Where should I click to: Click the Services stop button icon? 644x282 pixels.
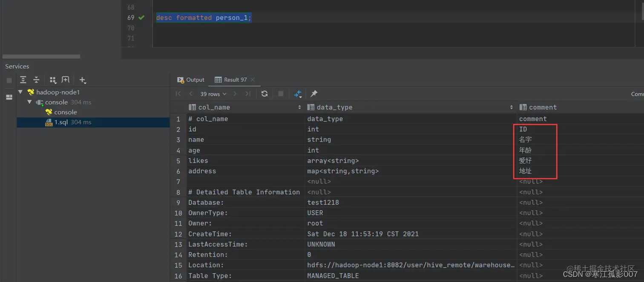9,80
